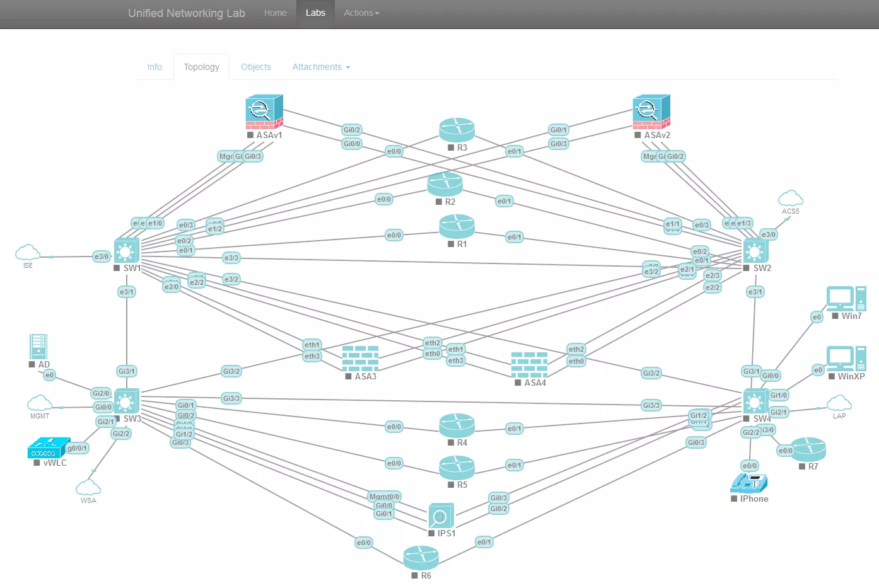This screenshot has height=588, width=879.
Task: Click the Gi0/1 label near ASAv2
Action: pyautogui.click(x=559, y=130)
